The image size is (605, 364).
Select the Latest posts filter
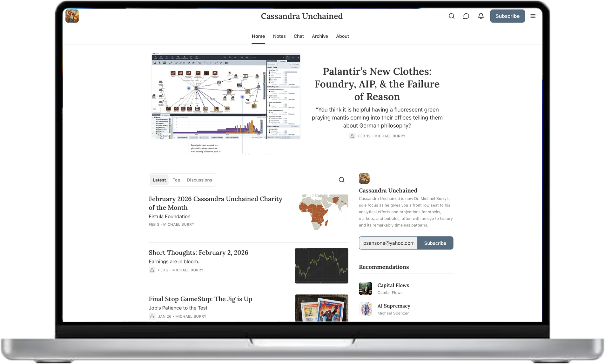pos(159,180)
